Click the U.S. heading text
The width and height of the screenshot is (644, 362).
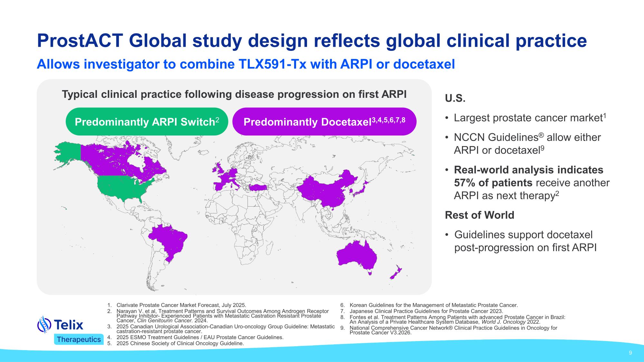point(455,98)
